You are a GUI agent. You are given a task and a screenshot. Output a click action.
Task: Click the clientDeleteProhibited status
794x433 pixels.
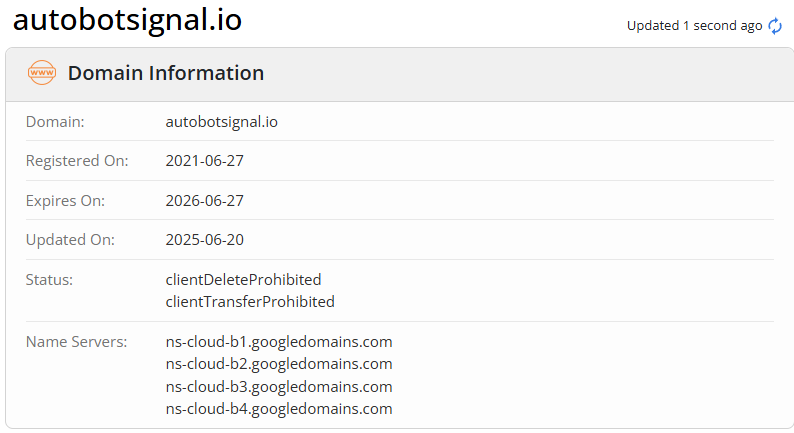click(243, 280)
